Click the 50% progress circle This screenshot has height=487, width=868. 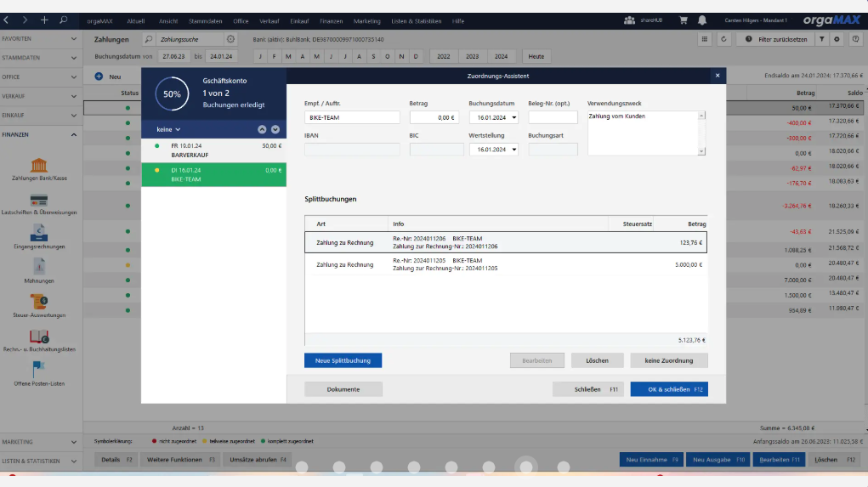click(x=172, y=93)
